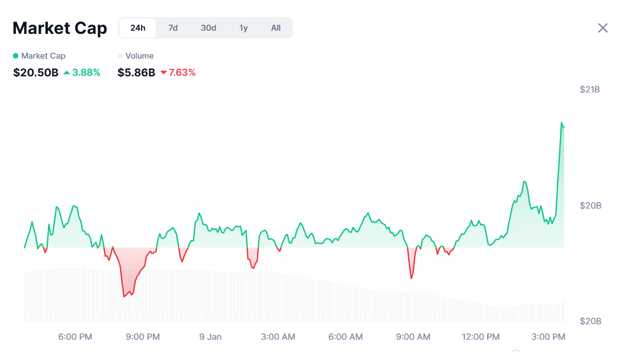Close the Market Cap chart panel

point(602,28)
